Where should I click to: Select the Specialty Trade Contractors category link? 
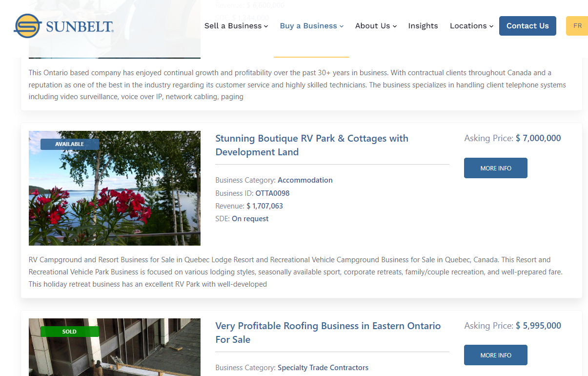(323, 368)
